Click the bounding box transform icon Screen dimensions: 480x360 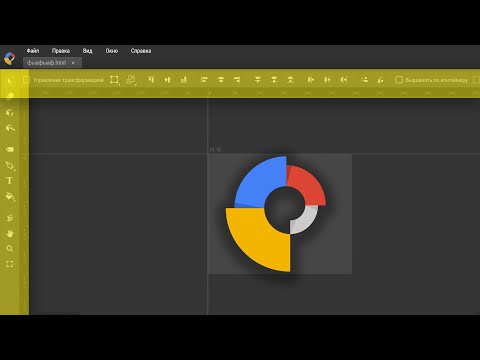[x=114, y=80]
